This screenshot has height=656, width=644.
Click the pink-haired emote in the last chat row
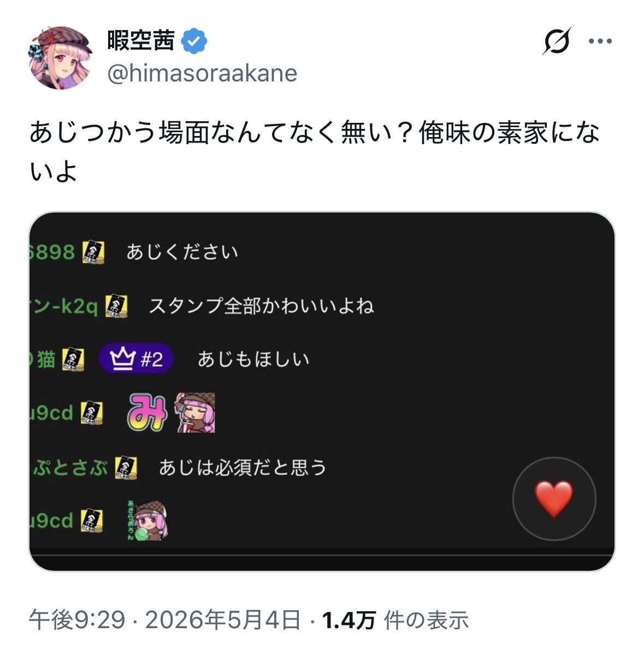(147, 521)
